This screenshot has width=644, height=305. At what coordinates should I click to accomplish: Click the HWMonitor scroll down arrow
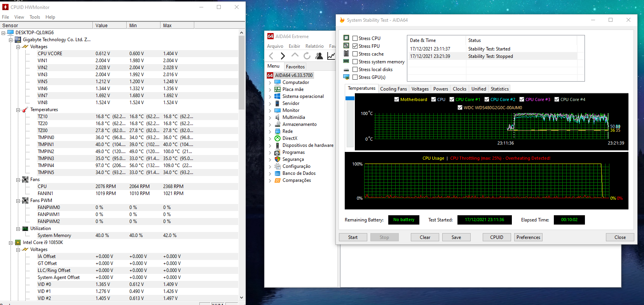pos(241,298)
